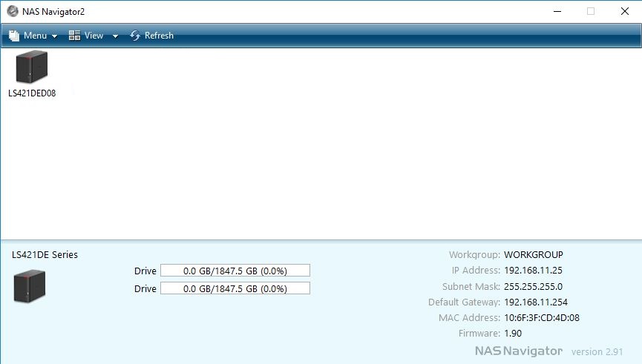Screen dimensions: 642x364
Task: Click the MAC Address label
Action: pyautogui.click(x=469, y=318)
